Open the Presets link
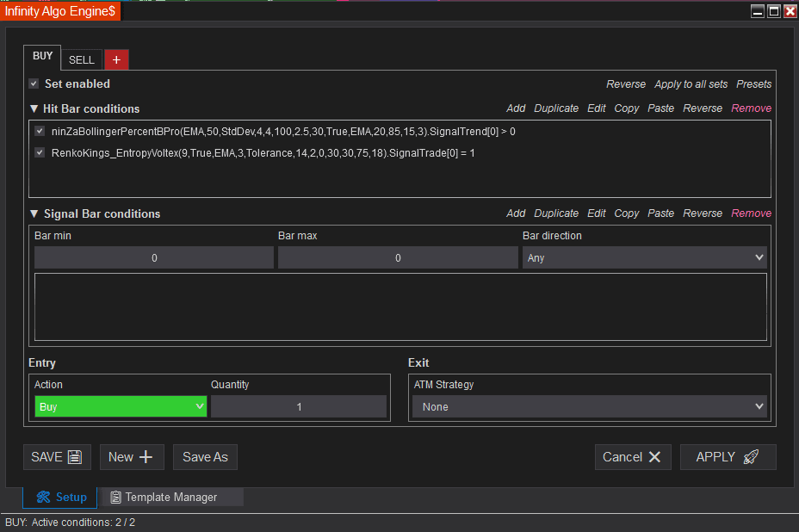Image resolution: width=799 pixels, height=532 pixels. pyautogui.click(x=753, y=84)
